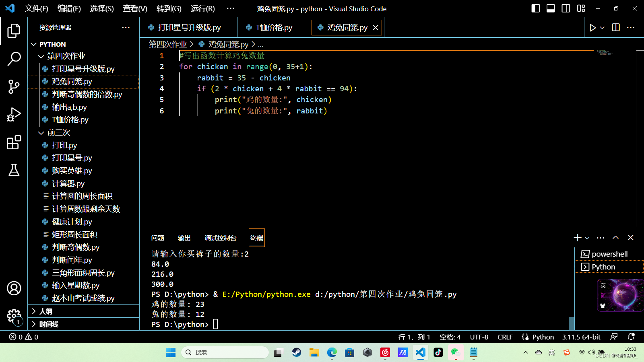Screen dimensions: 644x362
Task: Click 鸡兔同笼.py in the breadcrumb
Action: (x=228, y=44)
